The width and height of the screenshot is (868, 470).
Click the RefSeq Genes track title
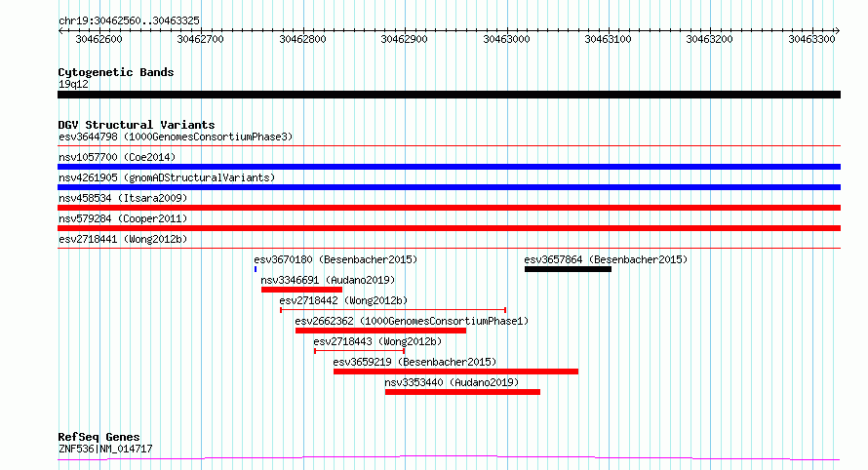click(x=99, y=437)
